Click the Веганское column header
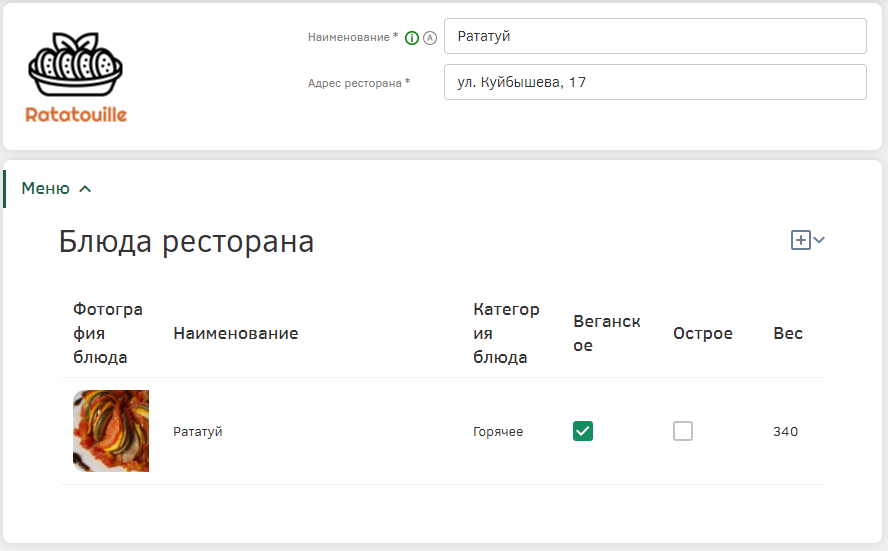The height and width of the screenshot is (551, 888). click(x=607, y=333)
